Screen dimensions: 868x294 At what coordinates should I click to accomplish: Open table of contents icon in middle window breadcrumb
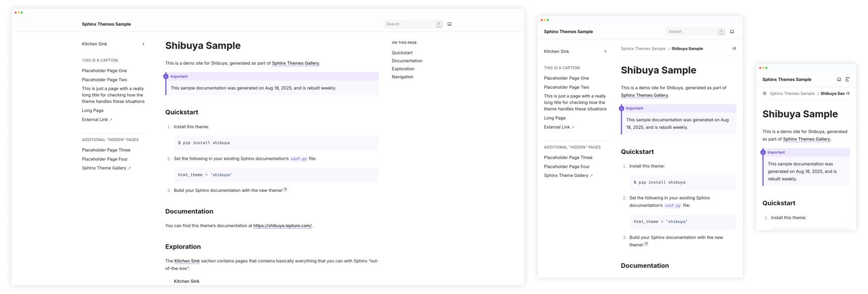(x=734, y=49)
